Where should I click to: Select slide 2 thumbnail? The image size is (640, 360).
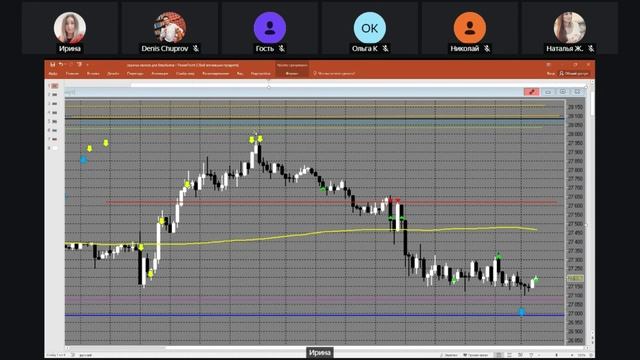coord(55,95)
